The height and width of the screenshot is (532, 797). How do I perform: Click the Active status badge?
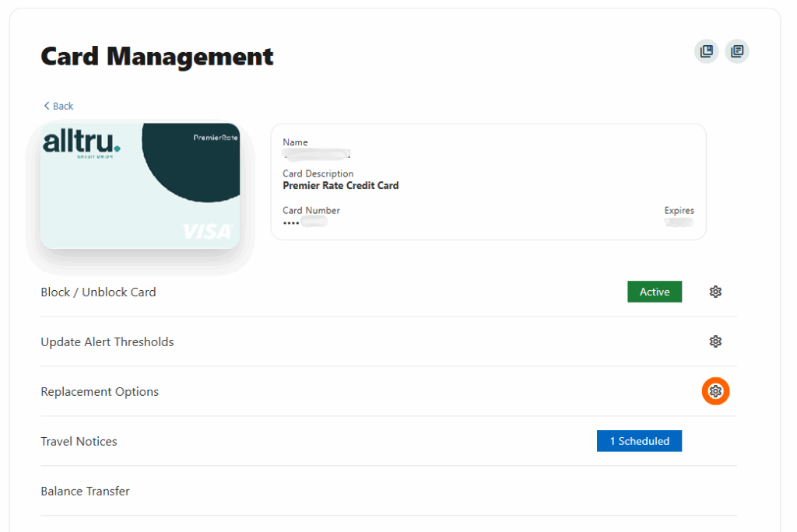[654, 292]
